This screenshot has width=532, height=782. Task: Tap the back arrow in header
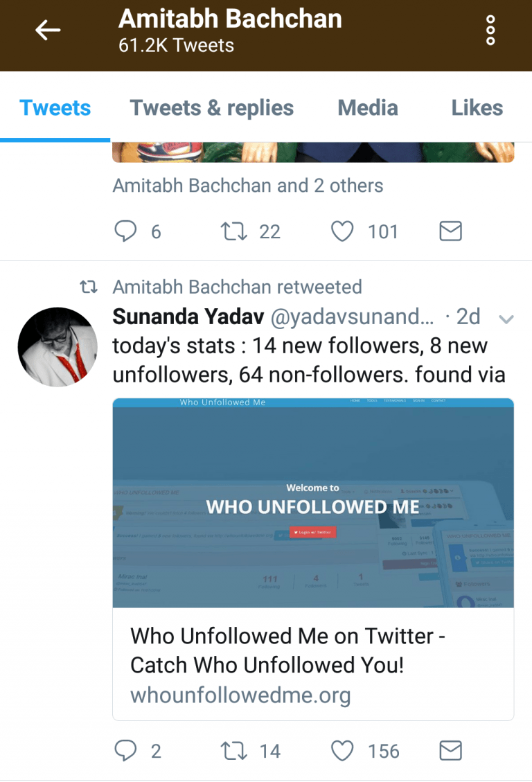pos(48,30)
